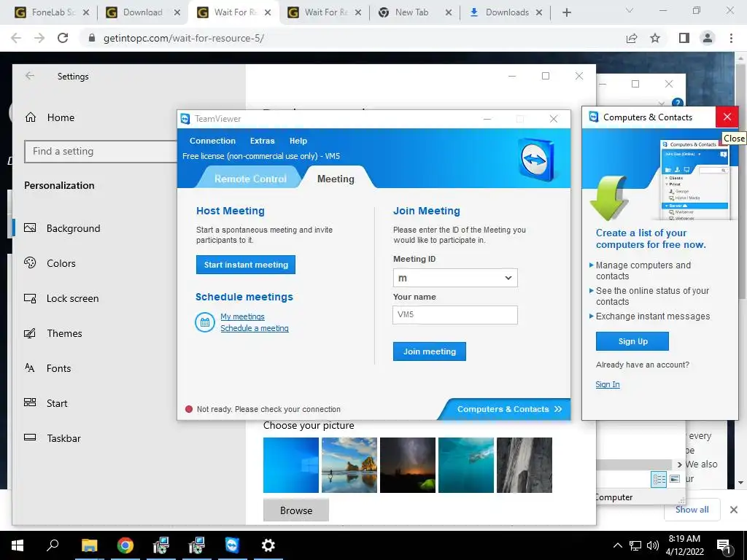Open File Explorer from the taskbar

click(89, 545)
